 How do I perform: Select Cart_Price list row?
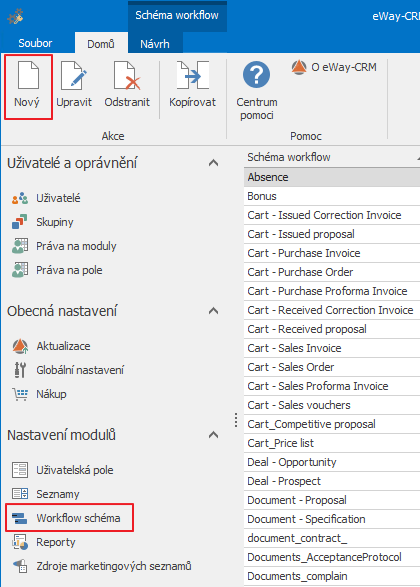tap(332, 443)
